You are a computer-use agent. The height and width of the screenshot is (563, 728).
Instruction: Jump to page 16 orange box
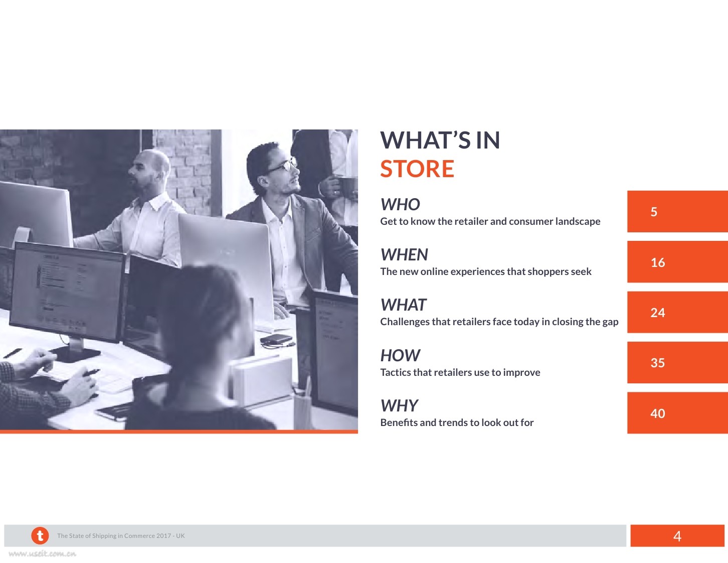pos(677,262)
